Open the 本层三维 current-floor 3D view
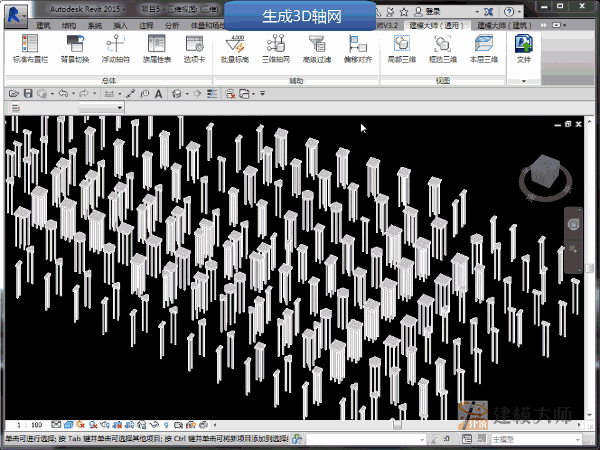This screenshot has height=450, width=600. point(484,49)
